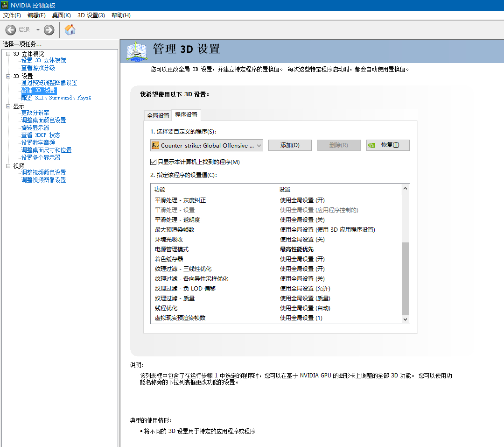Click the 最高性能优先 setting value
504x447 pixels.
tap(297, 249)
